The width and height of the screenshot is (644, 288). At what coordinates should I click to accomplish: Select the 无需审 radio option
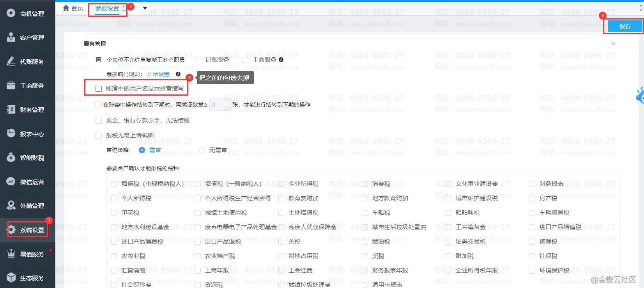202,150
